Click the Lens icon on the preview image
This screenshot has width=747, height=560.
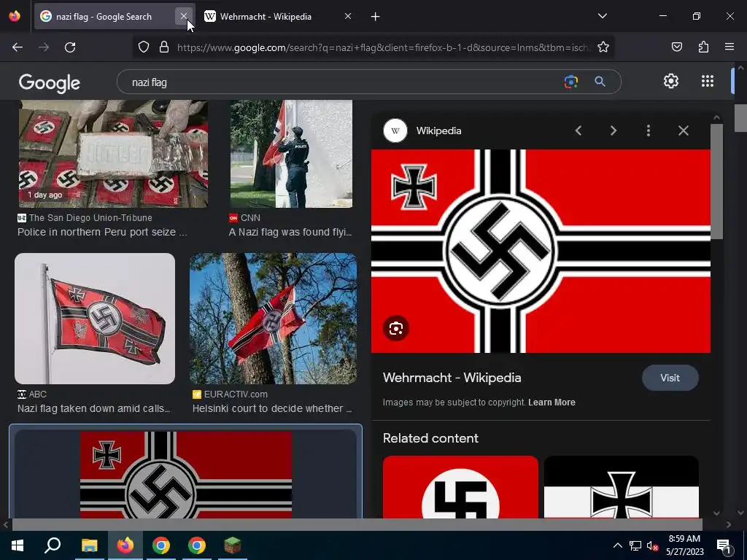(x=396, y=329)
